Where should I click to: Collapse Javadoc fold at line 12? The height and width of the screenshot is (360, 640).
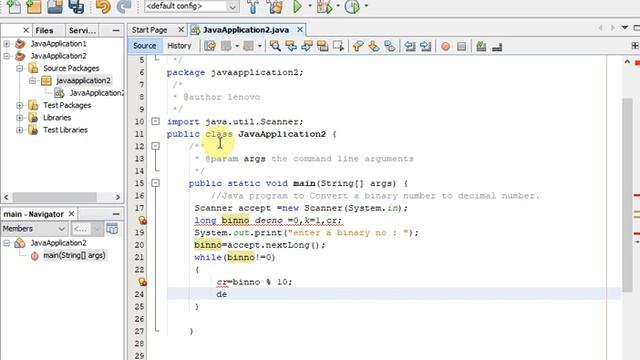tap(156, 146)
